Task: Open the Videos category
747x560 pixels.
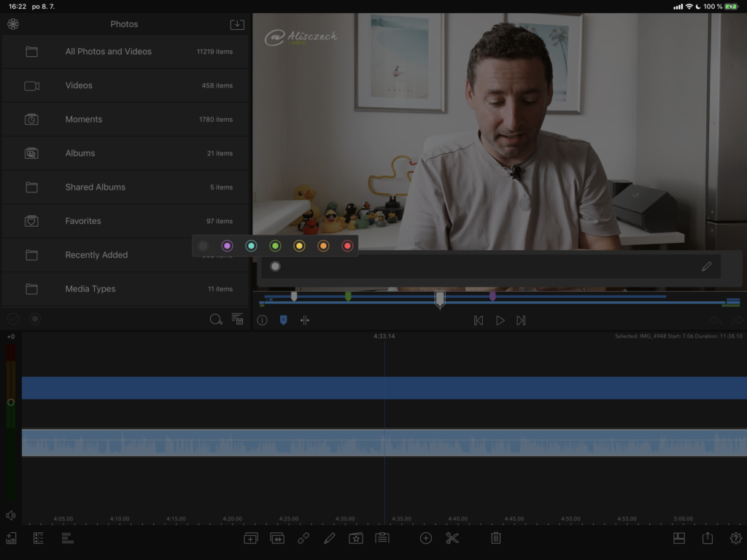Action: click(x=125, y=86)
